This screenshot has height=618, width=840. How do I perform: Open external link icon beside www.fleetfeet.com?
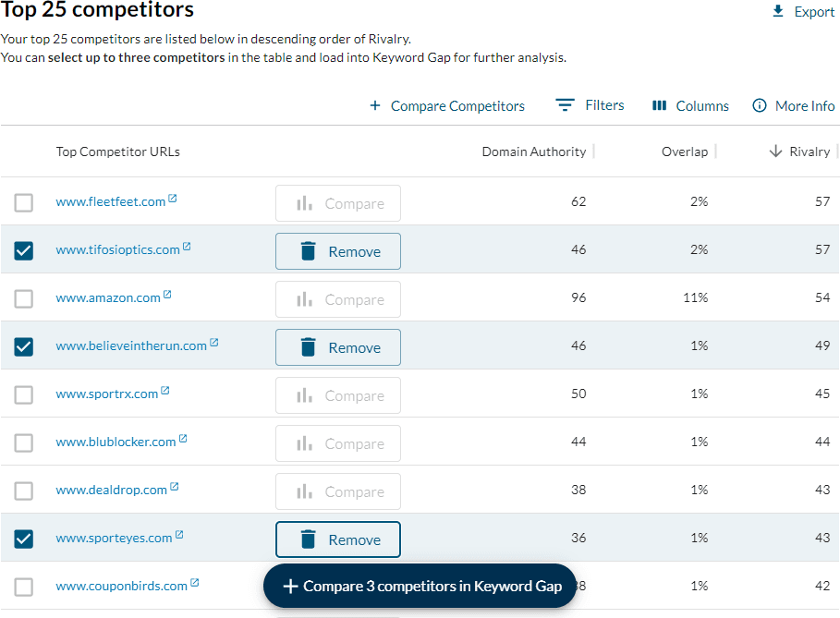tap(173, 200)
